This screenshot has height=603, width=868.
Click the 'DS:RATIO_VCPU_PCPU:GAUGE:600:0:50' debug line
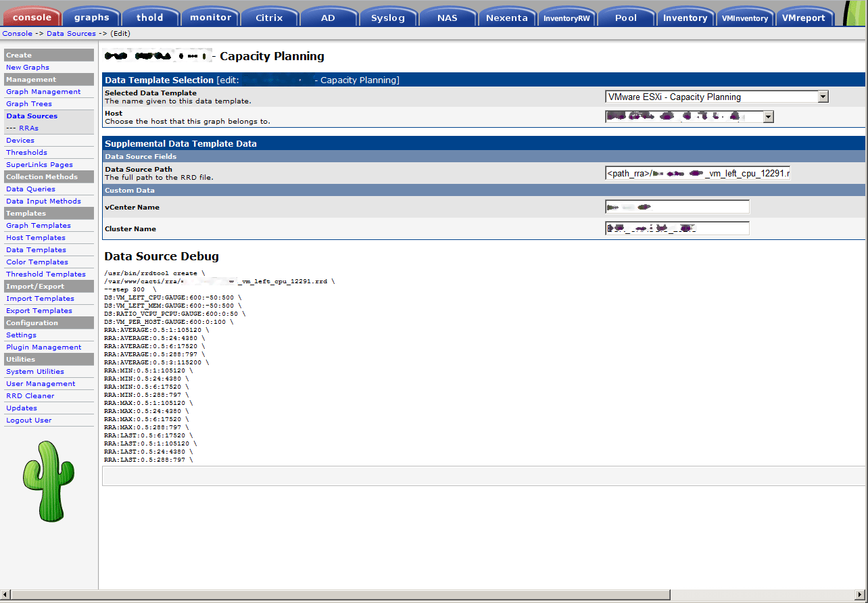pos(174,314)
